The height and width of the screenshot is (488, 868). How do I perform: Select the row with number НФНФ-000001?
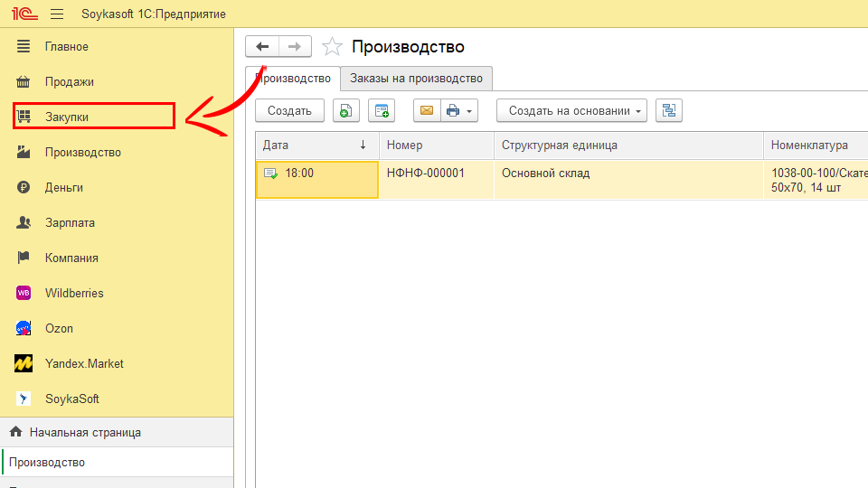(425, 173)
